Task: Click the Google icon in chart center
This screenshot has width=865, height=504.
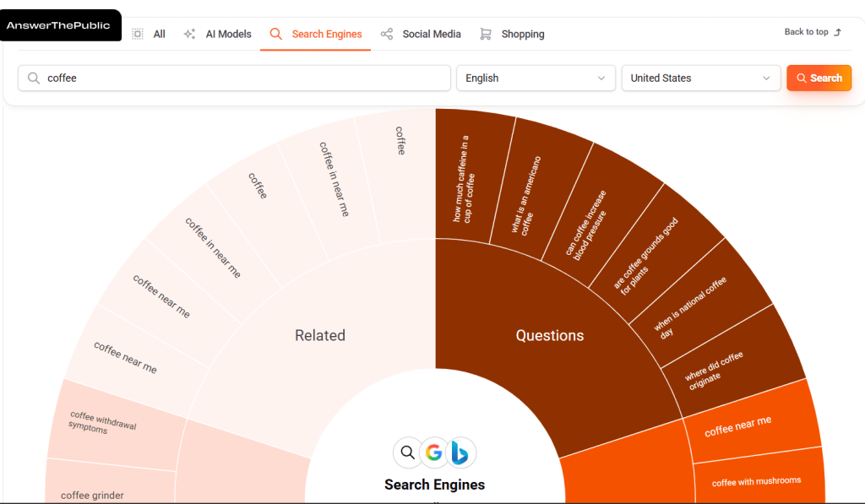Action: (x=434, y=453)
